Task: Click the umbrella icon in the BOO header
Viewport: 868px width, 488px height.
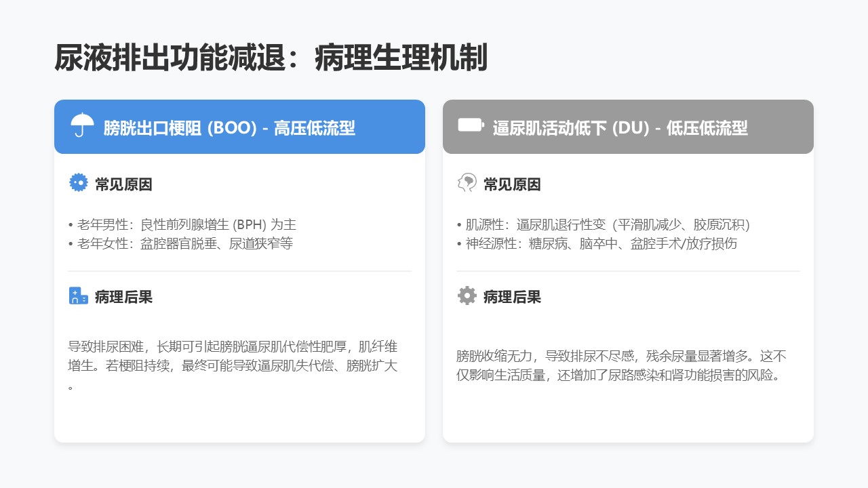Action: (x=82, y=126)
